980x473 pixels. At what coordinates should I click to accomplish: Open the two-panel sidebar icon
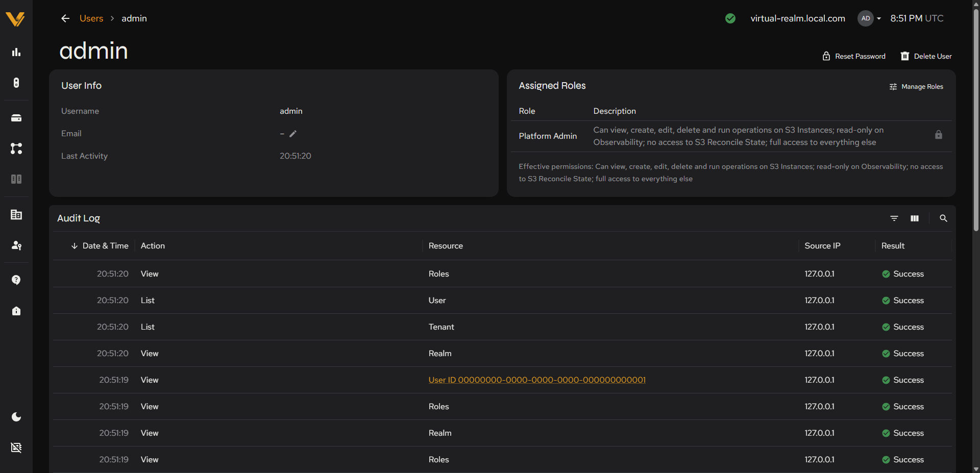click(16, 179)
